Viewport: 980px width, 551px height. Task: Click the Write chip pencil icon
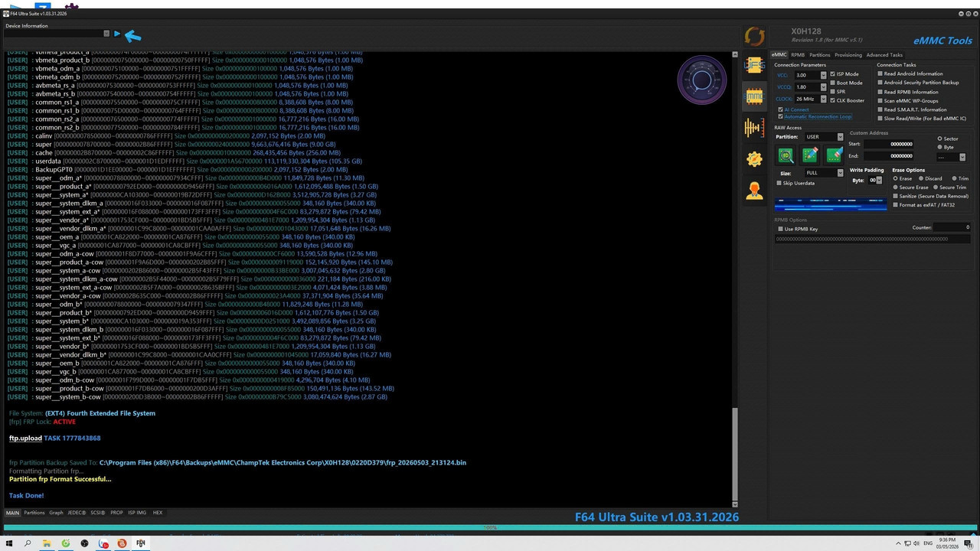[810, 155]
